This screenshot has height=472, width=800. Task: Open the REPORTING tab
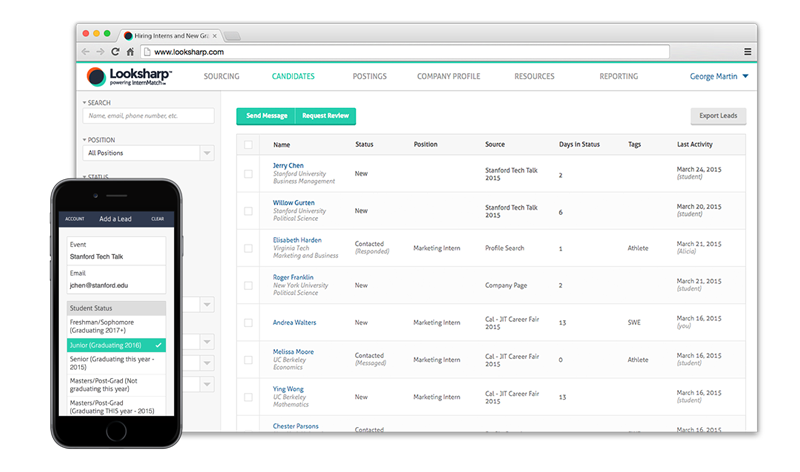pos(618,76)
